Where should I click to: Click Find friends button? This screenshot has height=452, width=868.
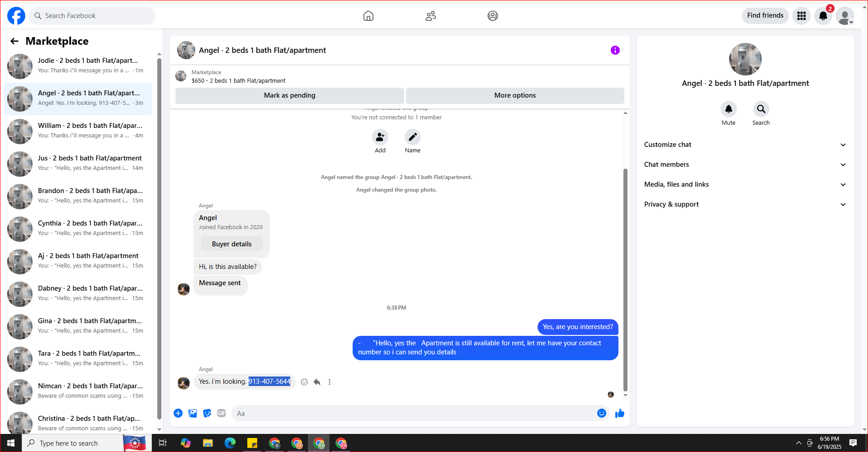(765, 15)
